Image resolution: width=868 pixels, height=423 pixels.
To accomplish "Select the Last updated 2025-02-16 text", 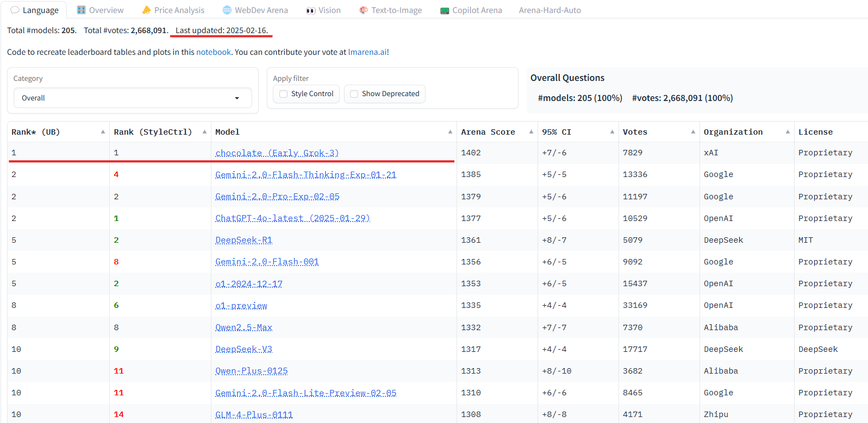I will tap(222, 30).
